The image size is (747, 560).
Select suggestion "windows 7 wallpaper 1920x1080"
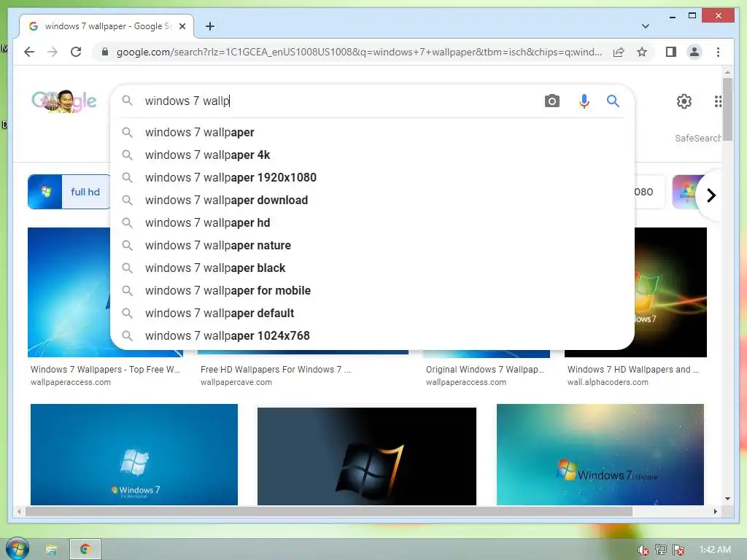[x=372, y=178]
